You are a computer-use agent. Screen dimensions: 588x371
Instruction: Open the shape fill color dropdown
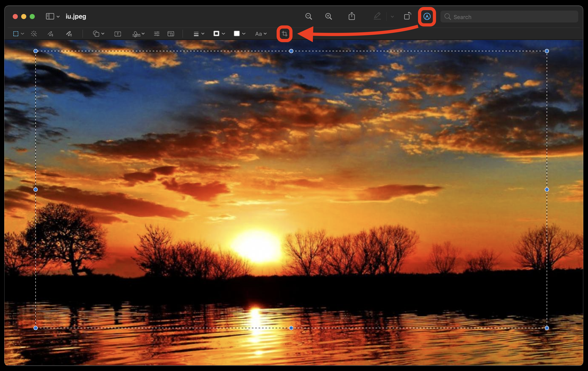pyautogui.click(x=240, y=34)
